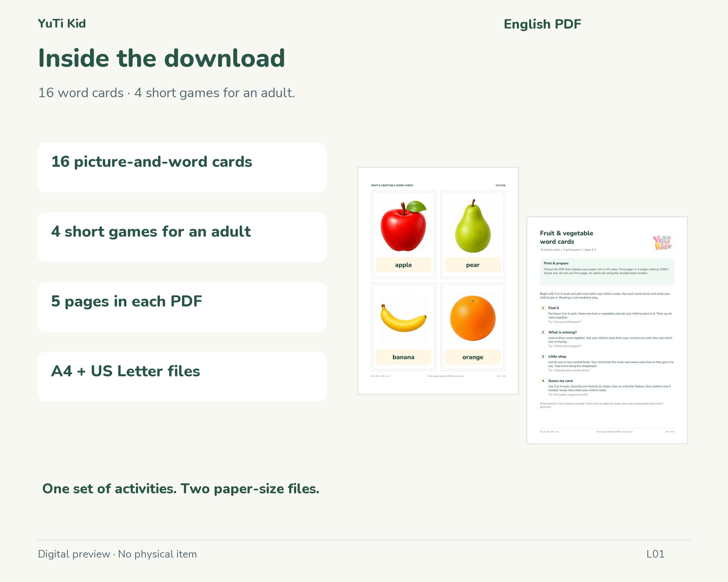Click 'One set of activities' tagline

pos(181,489)
